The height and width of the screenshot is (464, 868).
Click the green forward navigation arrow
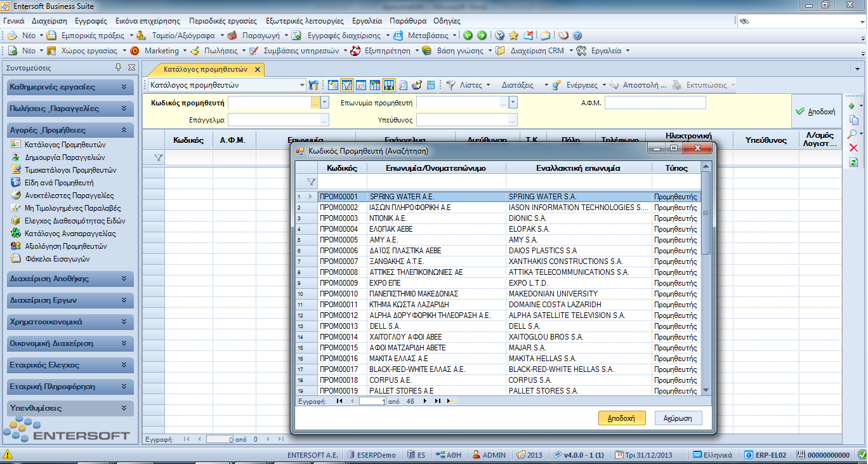pyautogui.click(x=482, y=36)
